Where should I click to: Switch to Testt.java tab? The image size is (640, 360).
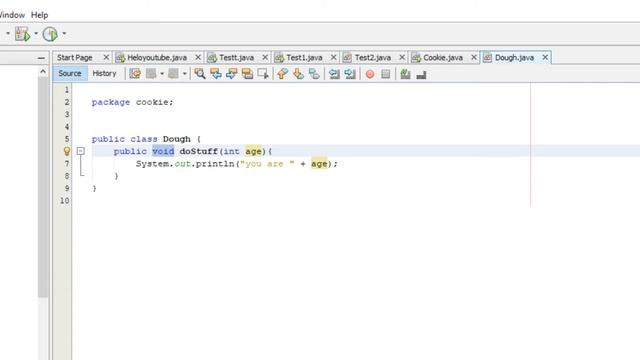coord(236,58)
